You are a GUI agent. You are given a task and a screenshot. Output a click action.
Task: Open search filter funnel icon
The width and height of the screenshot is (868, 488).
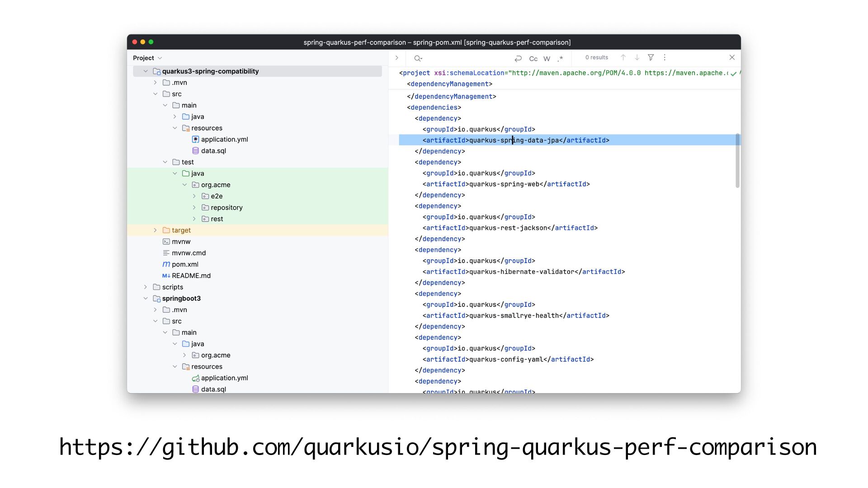pos(651,57)
